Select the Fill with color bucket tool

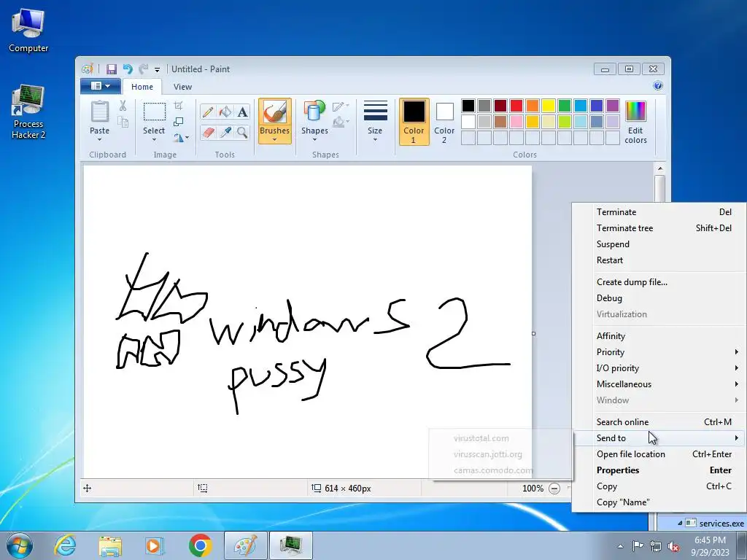[225, 112]
